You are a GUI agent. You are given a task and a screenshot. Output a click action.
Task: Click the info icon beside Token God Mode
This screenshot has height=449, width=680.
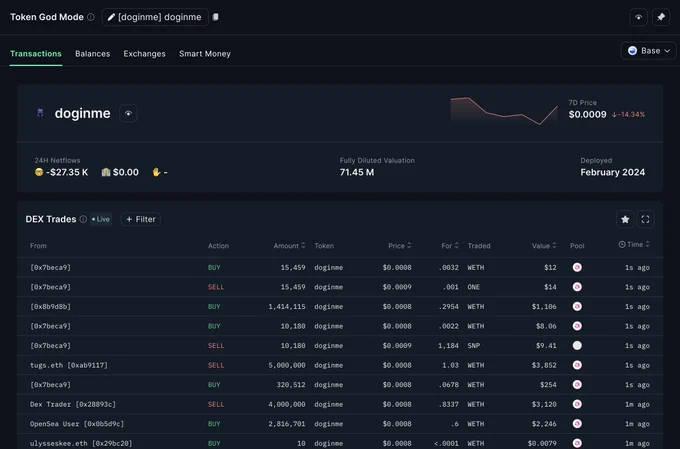91,17
